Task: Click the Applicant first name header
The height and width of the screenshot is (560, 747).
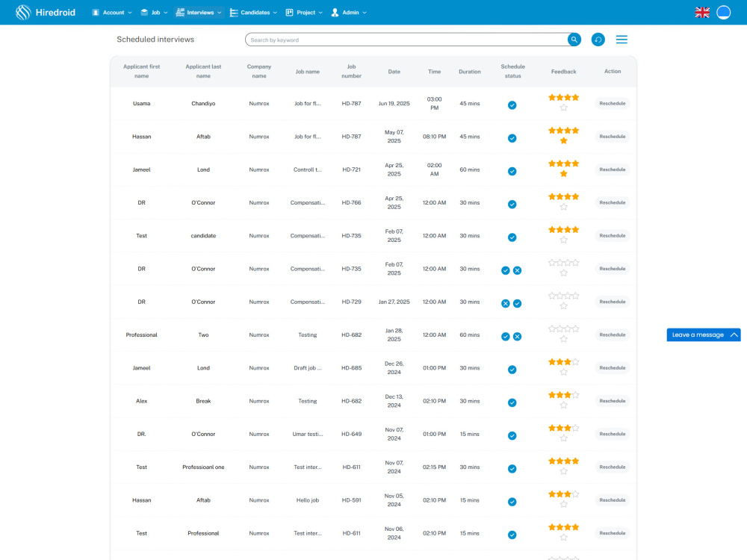Action: [141, 72]
